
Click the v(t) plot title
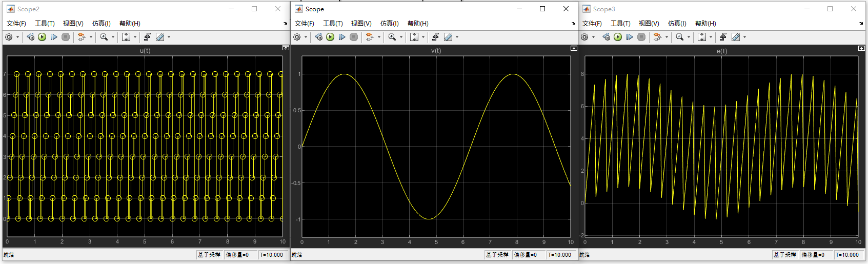click(436, 51)
